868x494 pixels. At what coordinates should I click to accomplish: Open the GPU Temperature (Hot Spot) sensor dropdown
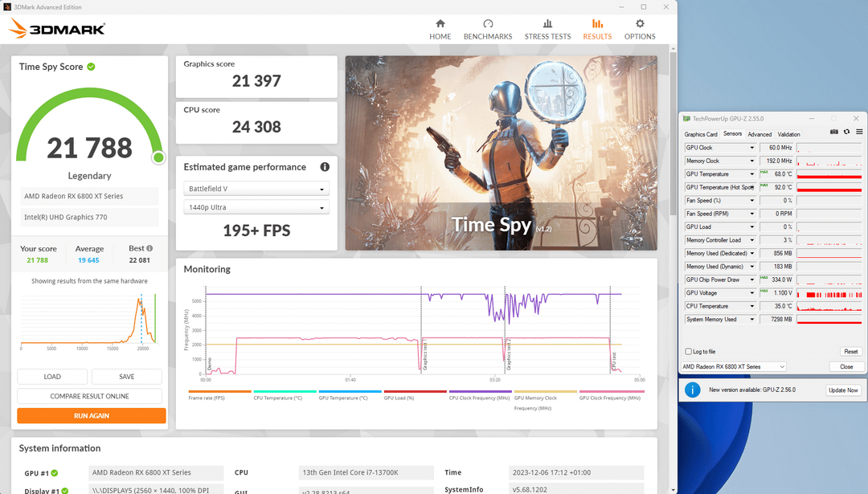[751, 187]
